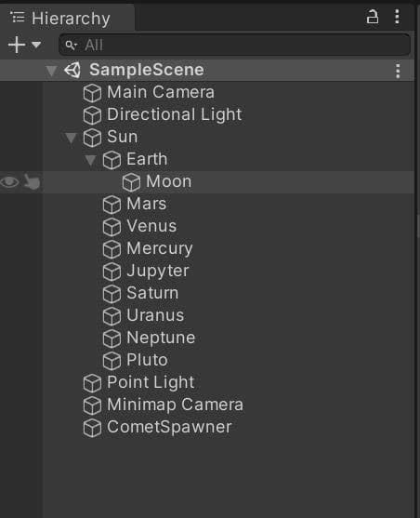The height and width of the screenshot is (518, 420).
Task: Click the Unity logo icon beside SampleScene
Action: pos(72,70)
